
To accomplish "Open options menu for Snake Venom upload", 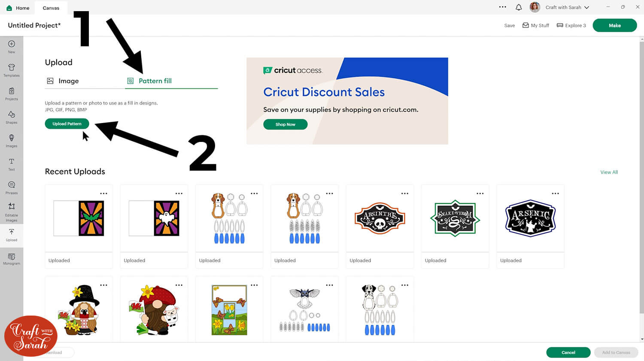I will pyautogui.click(x=480, y=193).
